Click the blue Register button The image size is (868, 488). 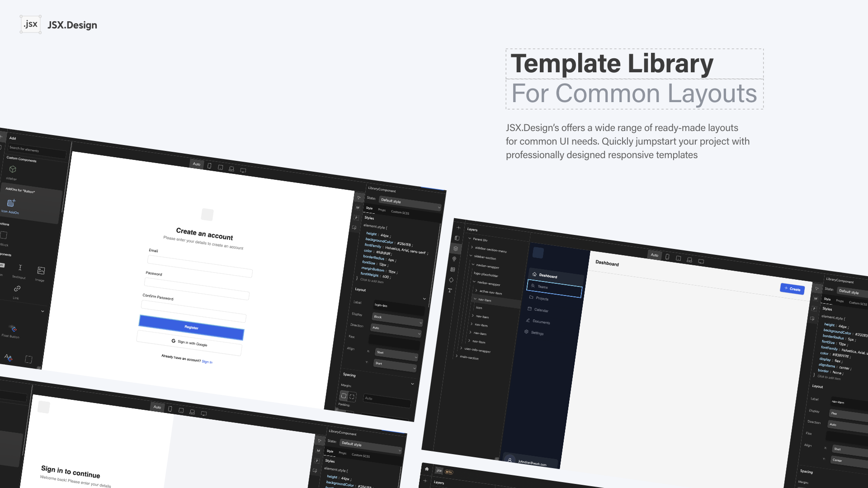tap(192, 328)
